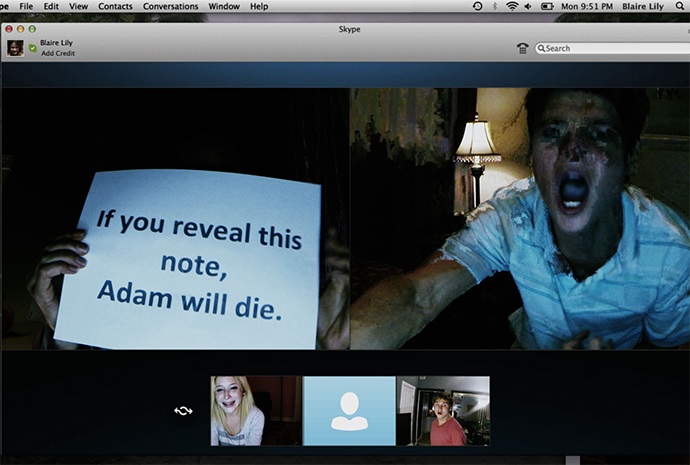Viewport: 690px width, 465px height.
Task: Select the blonde girl video thumbnail
Action: (256, 410)
